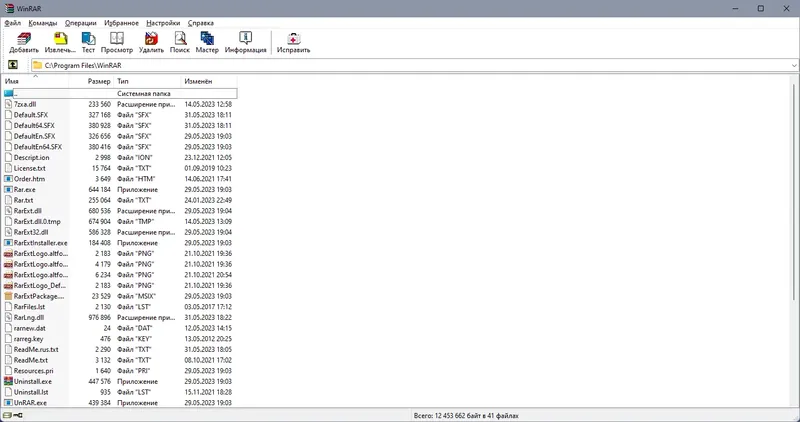Viewport: 800px width, 422px height.
Task: Open the Операции menu
Action: pyautogui.click(x=81, y=23)
